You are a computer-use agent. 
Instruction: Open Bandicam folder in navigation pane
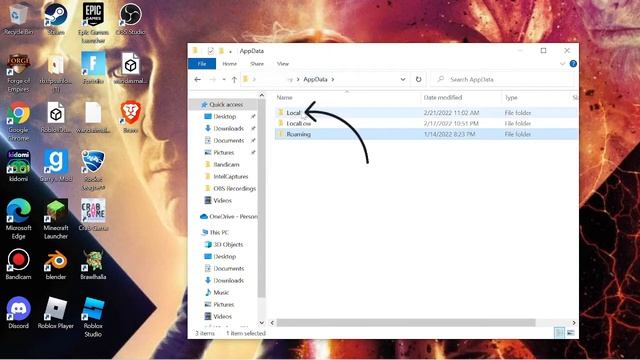click(226, 164)
